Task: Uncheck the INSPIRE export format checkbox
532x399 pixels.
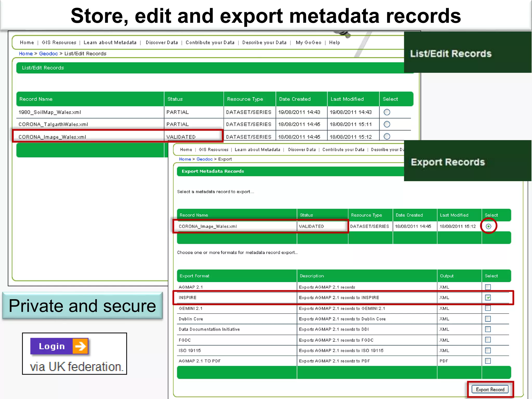Action: (x=488, y=297)
